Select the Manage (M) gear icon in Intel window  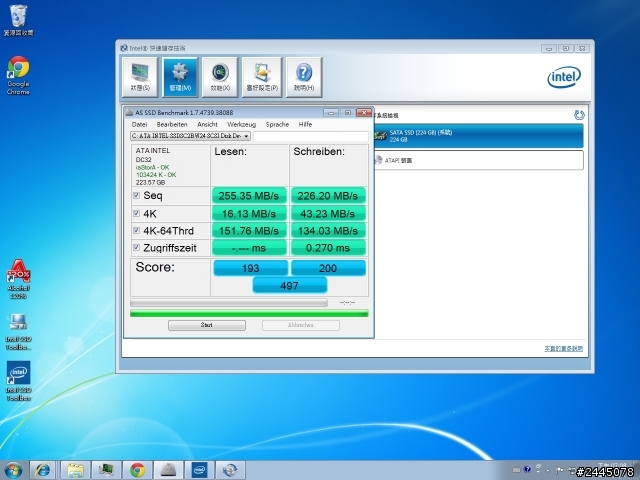click(x=180, y=77)
